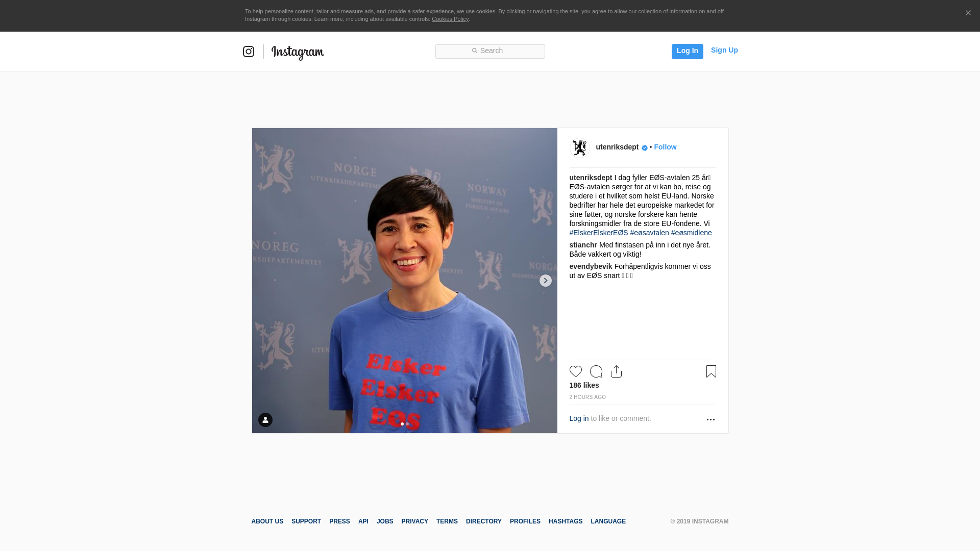Save the post with the bookmark icon
The height and width of the screenshot is (551, 980).
tap(711, 371)
